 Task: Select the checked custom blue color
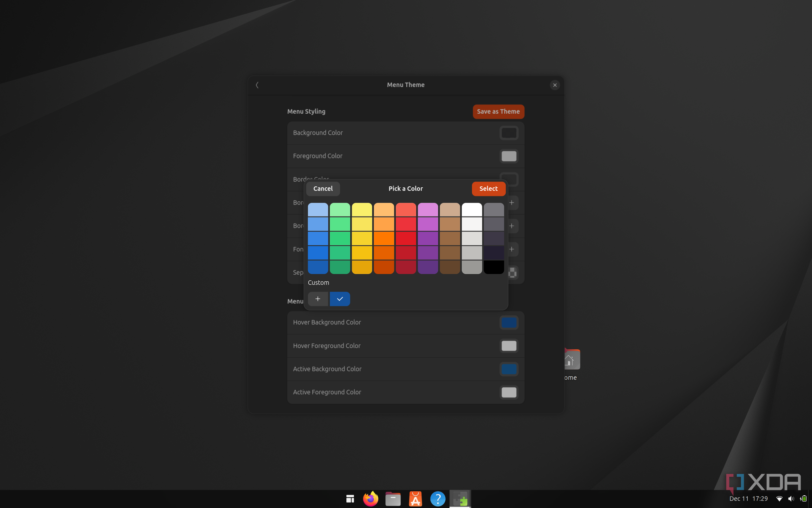click(340, 299)
